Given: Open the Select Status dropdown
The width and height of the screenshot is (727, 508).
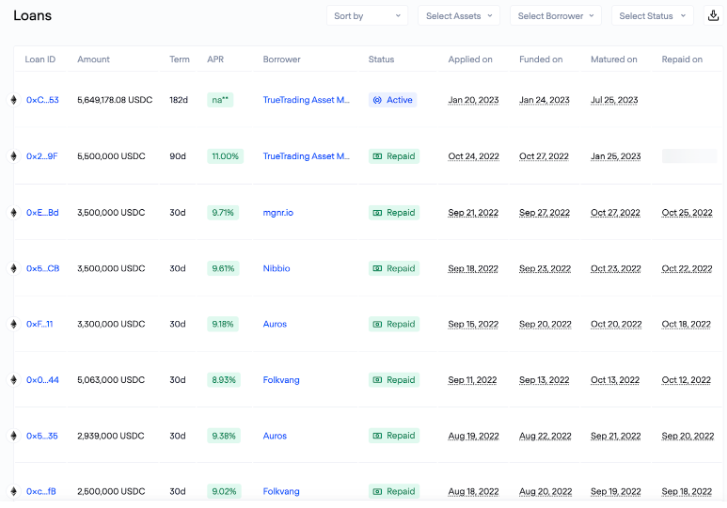Looking at the screenshot, I should pos(652,16).
